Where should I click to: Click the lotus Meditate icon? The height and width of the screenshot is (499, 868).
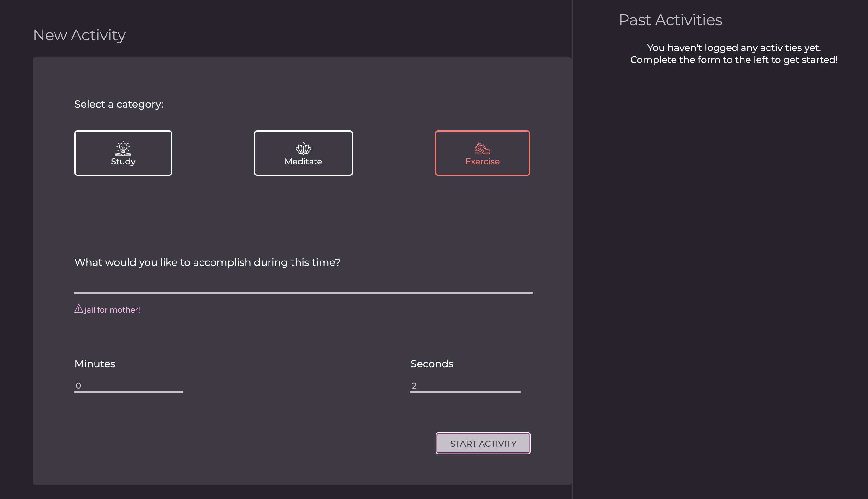(x=303, y=148)
